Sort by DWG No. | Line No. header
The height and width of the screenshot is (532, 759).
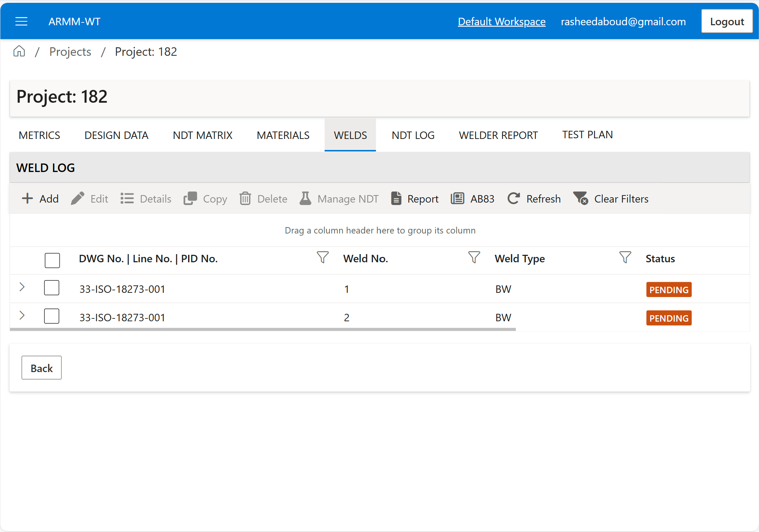click(x=148, y=259)
